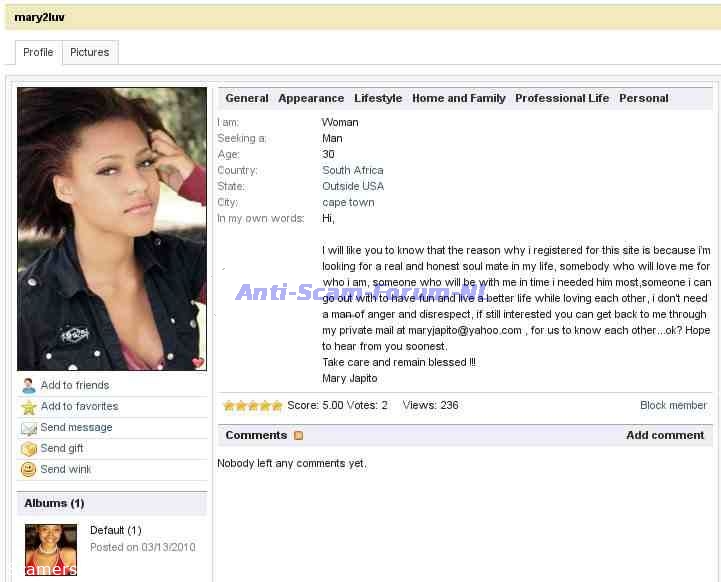This screenshot has height=582, width=721.
Task: Click the Send message envelope icon
Action: pos(28,428)
